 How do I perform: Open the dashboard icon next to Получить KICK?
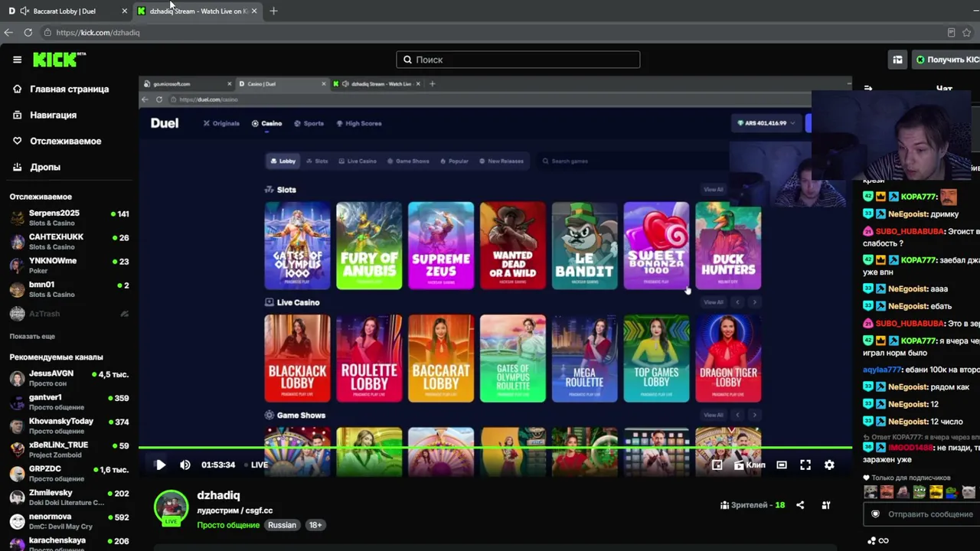tap(897, 60)
